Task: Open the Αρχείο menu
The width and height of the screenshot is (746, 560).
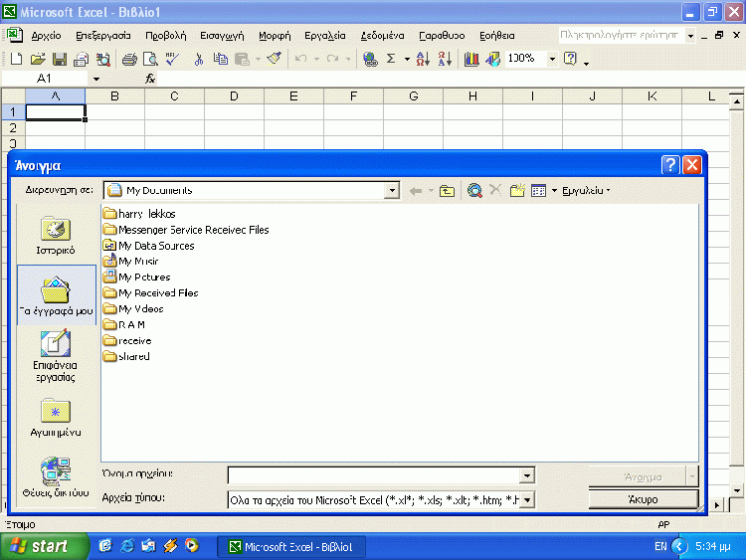Action: [46, 36]
